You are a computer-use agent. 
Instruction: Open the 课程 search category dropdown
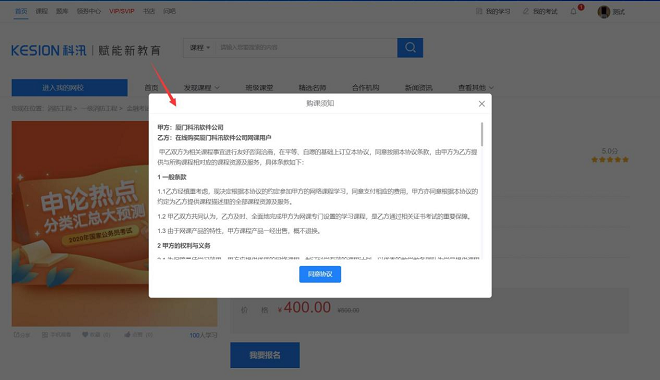(x=200, y=48)
